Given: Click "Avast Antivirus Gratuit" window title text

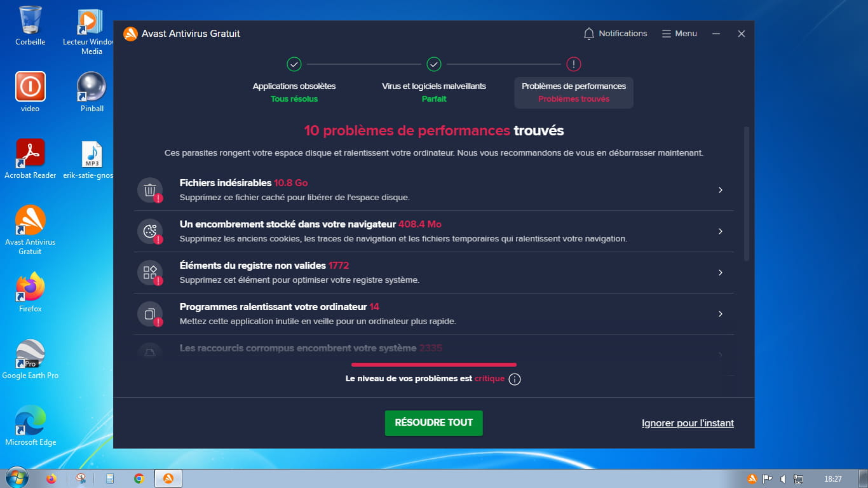Looking at the screenshot, I should tap(191, 34).
